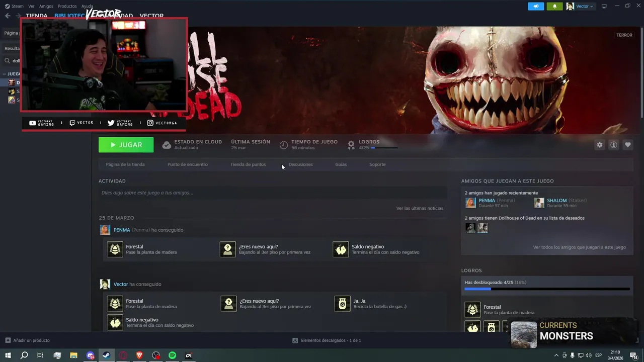Click PENMA's Forestal achievement icon
This screenshot has width=644, height=362.
pos(115,249)
